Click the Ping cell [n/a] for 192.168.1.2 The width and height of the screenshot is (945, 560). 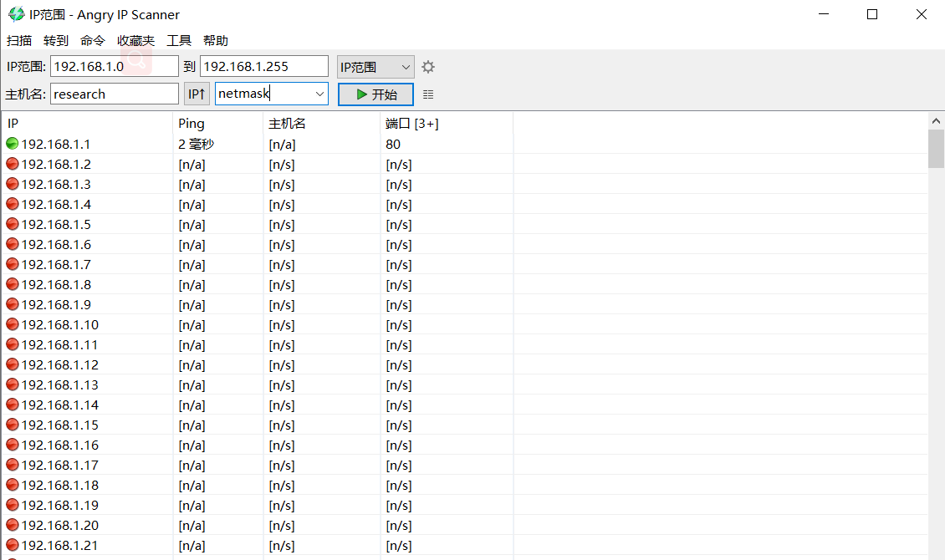pyautogui.click(x=192, y=165)
